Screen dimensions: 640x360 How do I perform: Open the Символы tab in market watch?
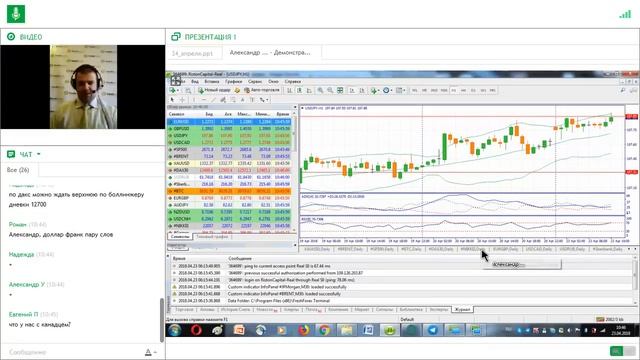[x=180, y=237]
